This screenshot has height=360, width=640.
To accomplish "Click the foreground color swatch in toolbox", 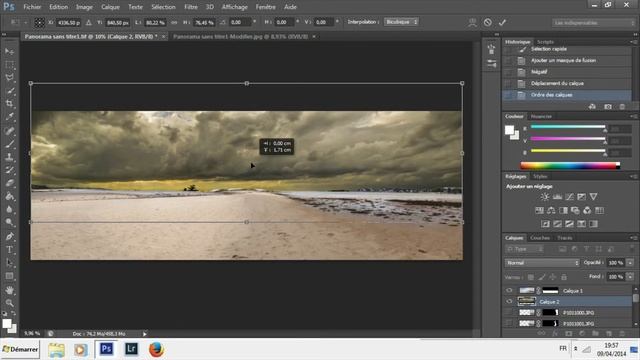I will [x=7, y=324].
